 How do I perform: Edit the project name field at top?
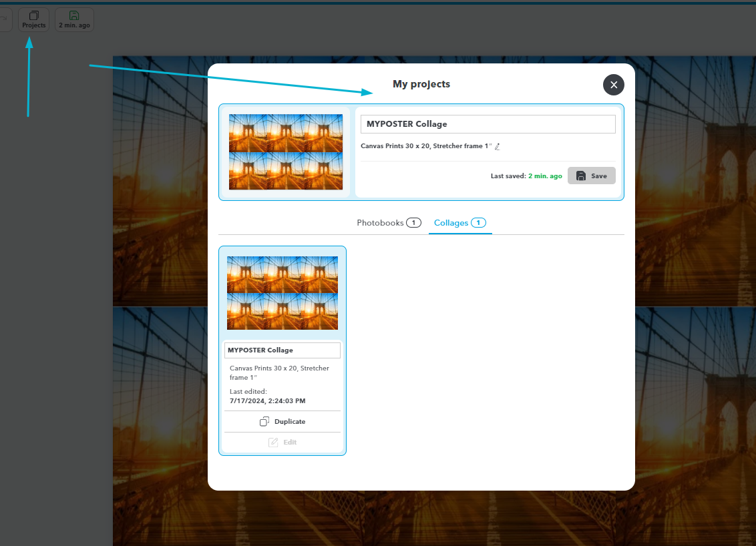point(488,124)
